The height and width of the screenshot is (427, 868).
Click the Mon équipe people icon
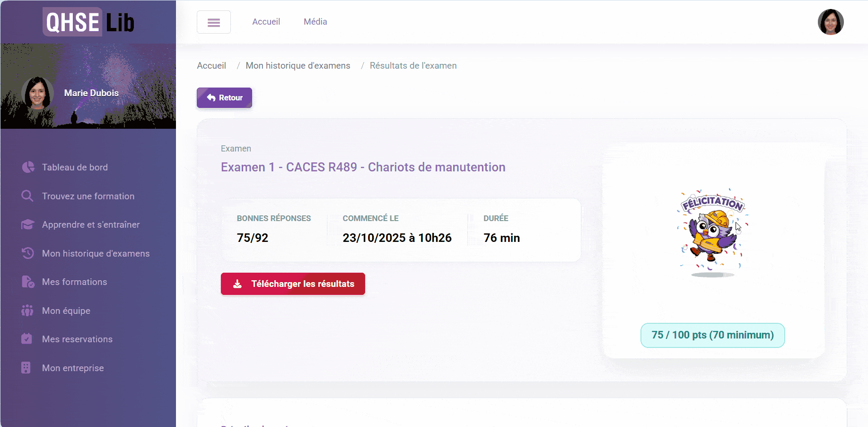28,311
